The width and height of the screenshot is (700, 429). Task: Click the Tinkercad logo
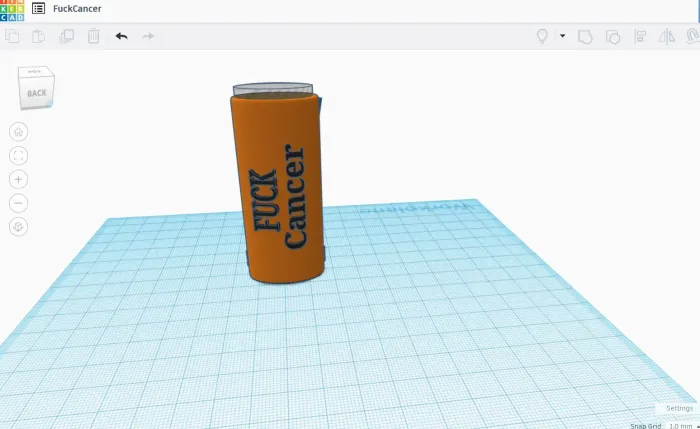tap(12, 10)
